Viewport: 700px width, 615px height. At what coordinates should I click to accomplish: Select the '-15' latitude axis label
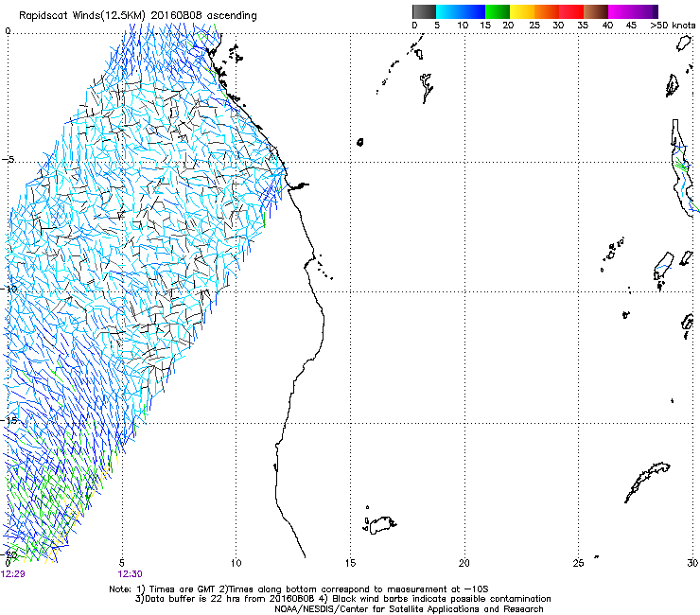[9, 420]
